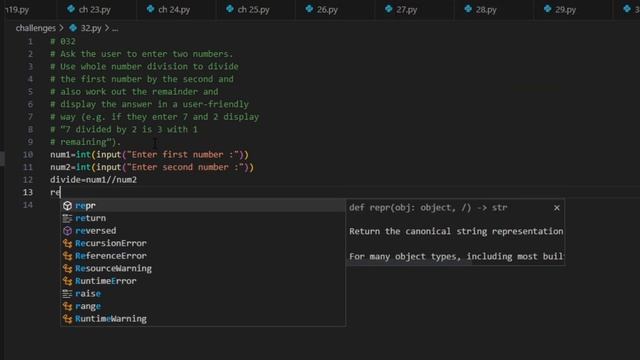Click the num1 input line of code
Viewport: 640px width, 360px height.
(149, 155)
